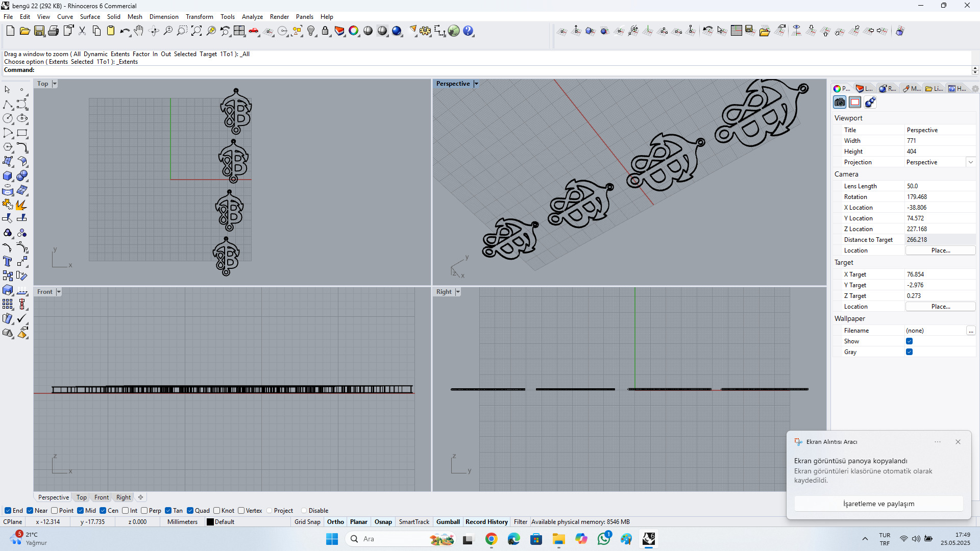Click the Undo arrow icon
980x551 pixels.
tap(124, 31)
